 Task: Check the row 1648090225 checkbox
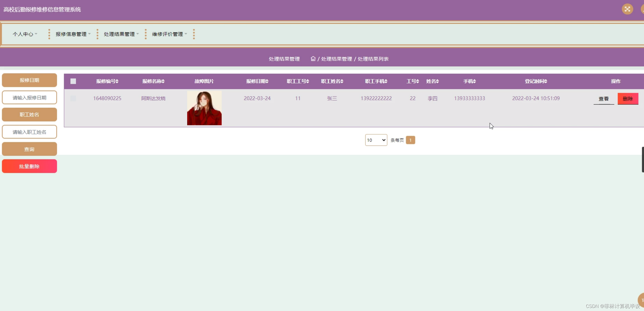click(73, 98)
